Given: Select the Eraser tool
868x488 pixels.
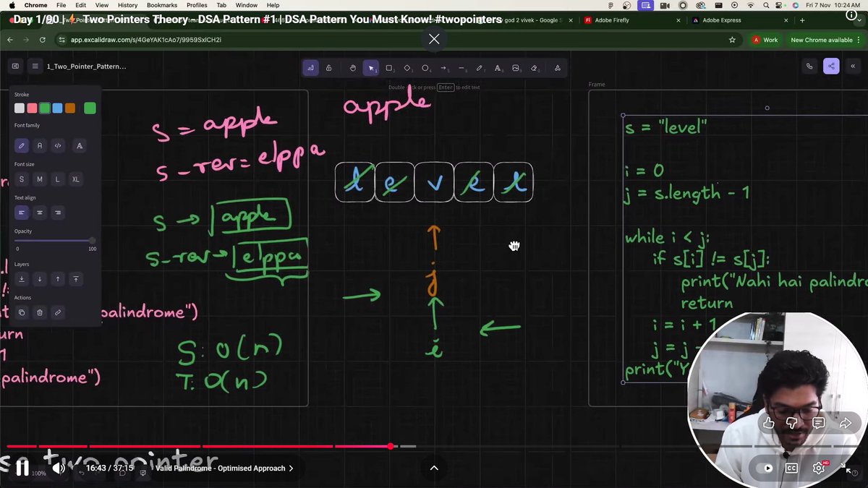Looking at the screenshot, I should (534, 68).
